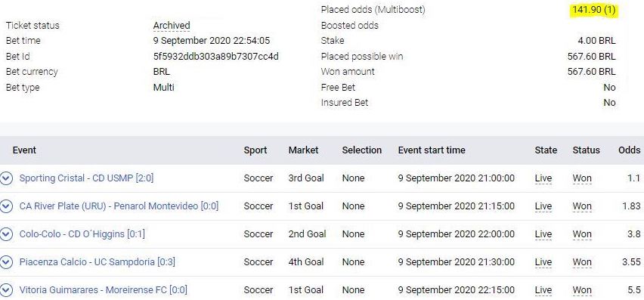
Task: Open Vitoria Guimarares - Moreirense FC link
Action: [103, 289]
